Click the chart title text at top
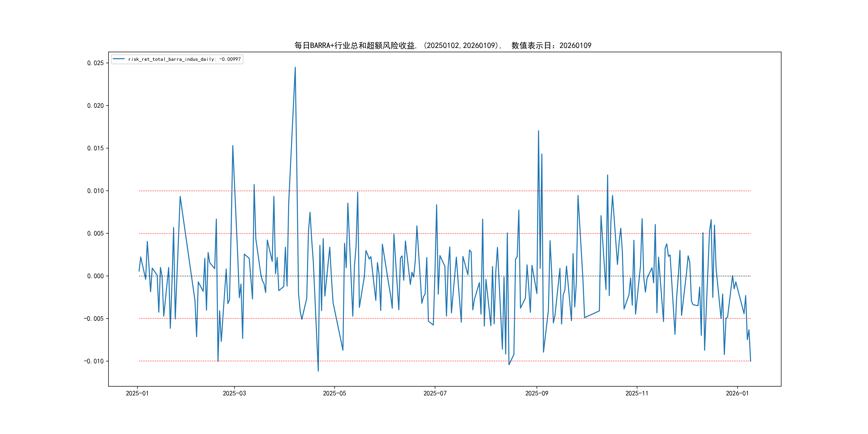 tap(443, 46)
